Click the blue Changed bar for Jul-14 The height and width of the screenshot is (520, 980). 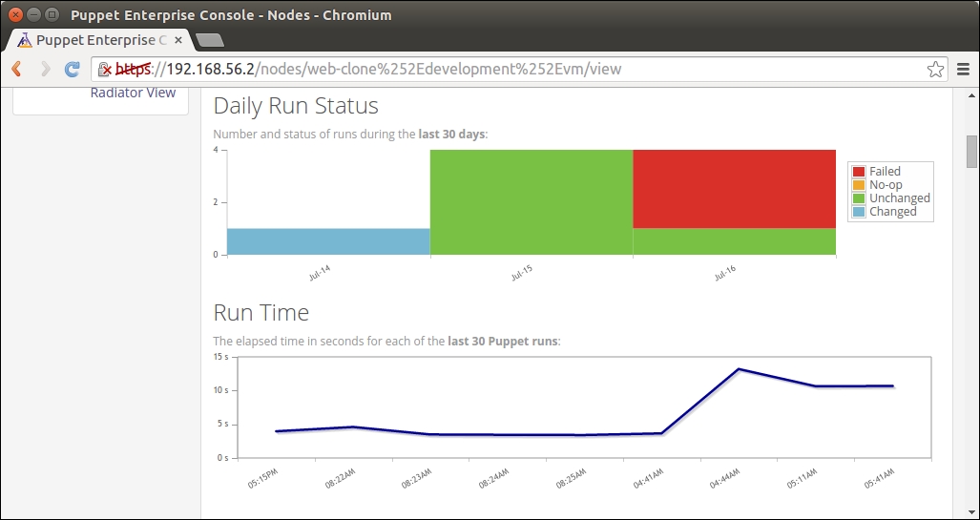[328, 241]
